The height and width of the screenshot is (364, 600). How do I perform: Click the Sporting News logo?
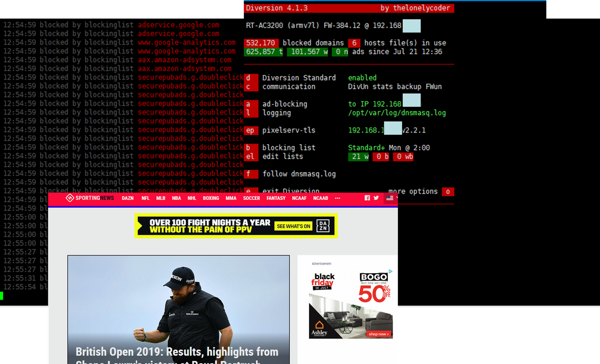90,198
